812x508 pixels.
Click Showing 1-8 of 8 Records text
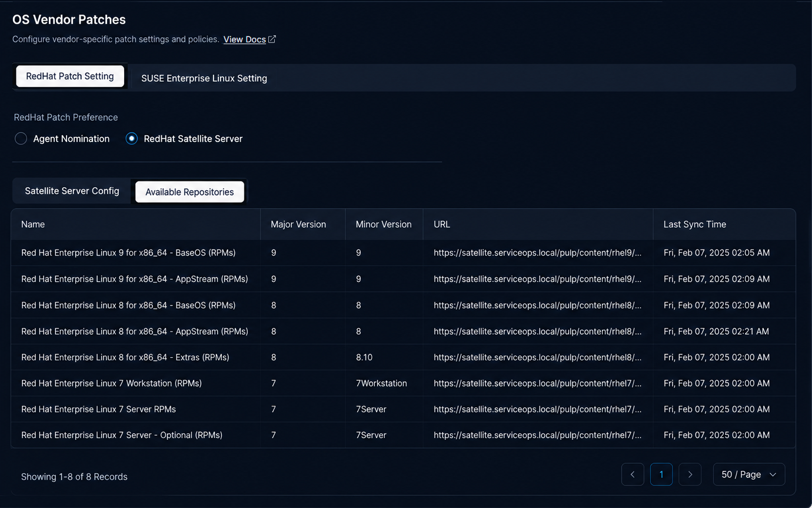(x=74, y=477)
